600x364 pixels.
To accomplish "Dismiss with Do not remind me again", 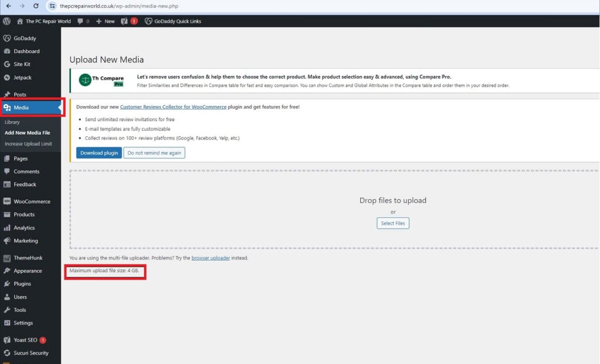I will click(155, 153).
